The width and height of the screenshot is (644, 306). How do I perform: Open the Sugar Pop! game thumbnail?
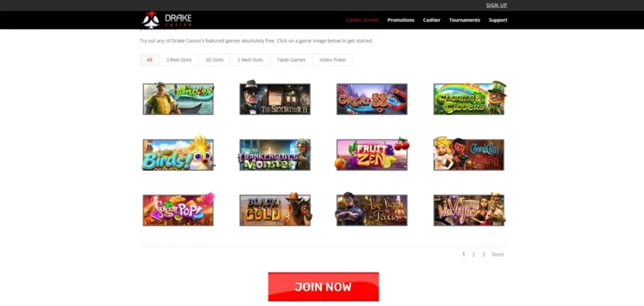click(x=179, y=209)
